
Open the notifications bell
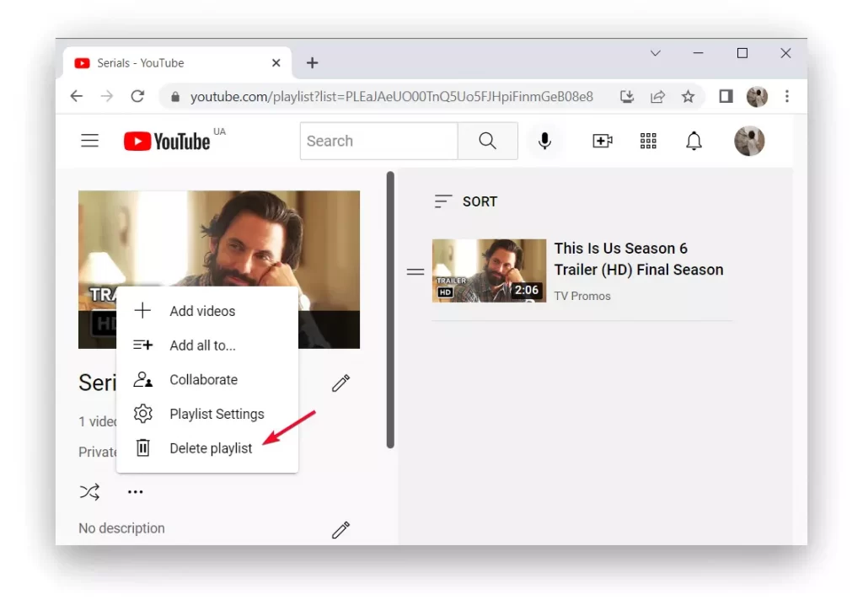(694, 141)
